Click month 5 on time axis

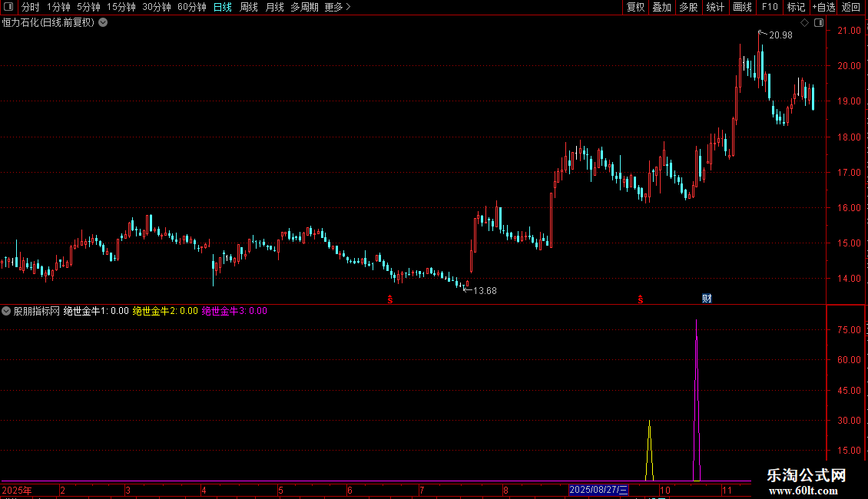point(280,490)
